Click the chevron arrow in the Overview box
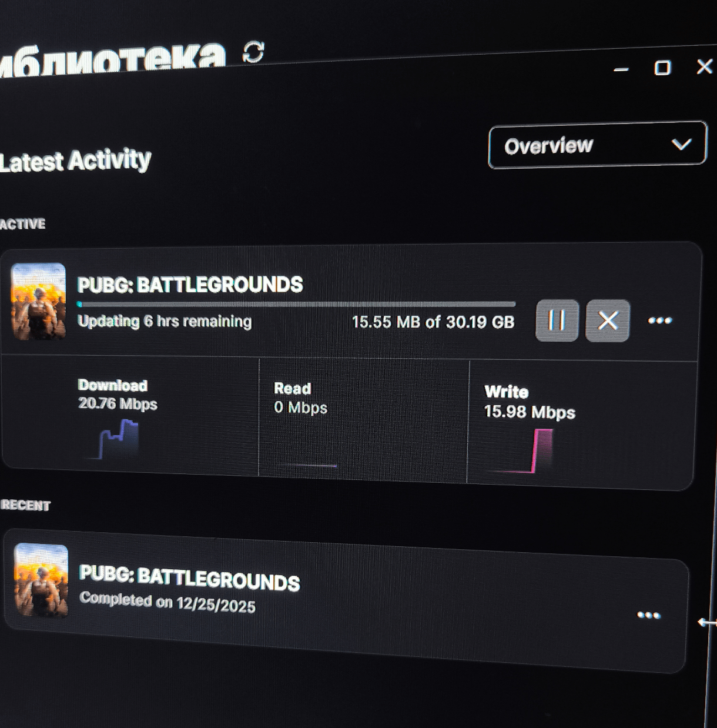The width and height of the screenshot is (717, 728). [x=681, y=144]
